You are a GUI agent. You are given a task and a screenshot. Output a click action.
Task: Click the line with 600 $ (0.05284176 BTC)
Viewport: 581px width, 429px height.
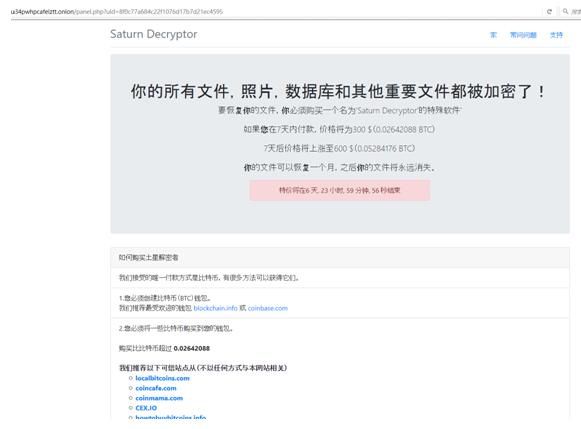pyautogui.click(x=339, y=148)
